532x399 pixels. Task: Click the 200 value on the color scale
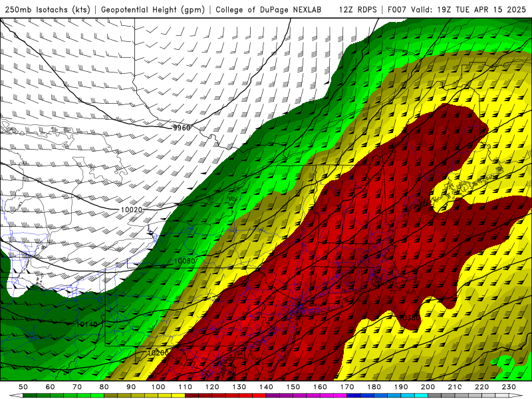pos(428,387)
